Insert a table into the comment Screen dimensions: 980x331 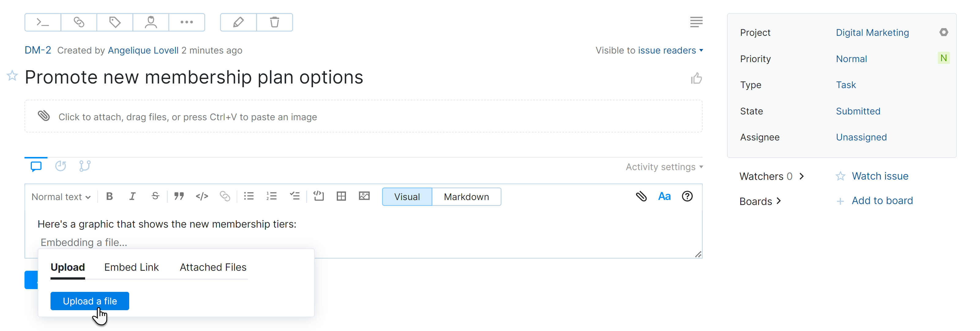(341, 196)
